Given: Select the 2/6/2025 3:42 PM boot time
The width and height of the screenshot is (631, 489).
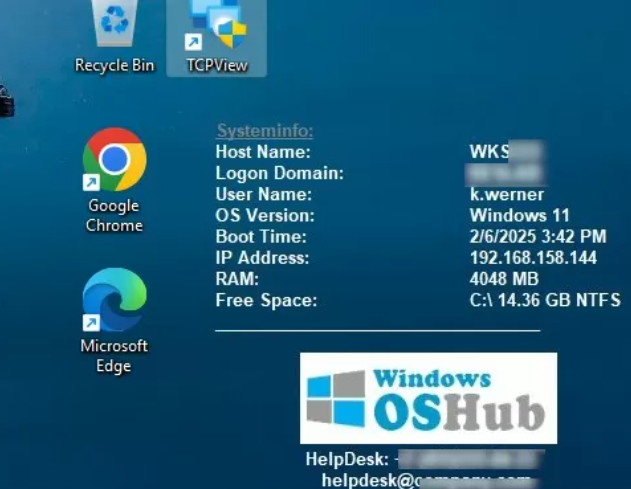Looking at the screenshot, I should (x=538, y=237).
